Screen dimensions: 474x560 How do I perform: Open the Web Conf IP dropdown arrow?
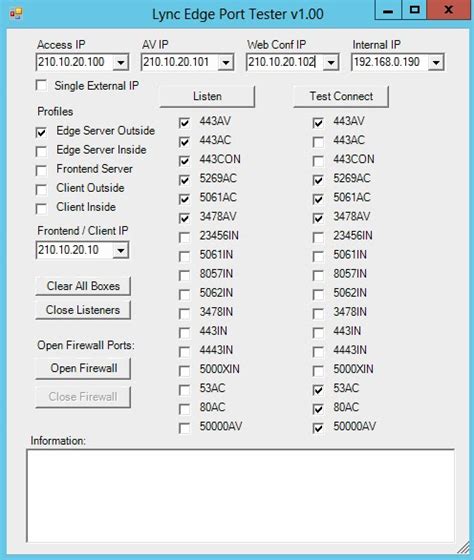click(x=331, y=62)
